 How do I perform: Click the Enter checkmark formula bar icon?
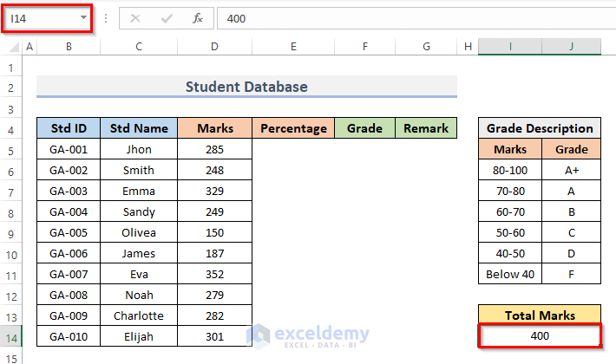pyautogui.click(x=167, y=18)
